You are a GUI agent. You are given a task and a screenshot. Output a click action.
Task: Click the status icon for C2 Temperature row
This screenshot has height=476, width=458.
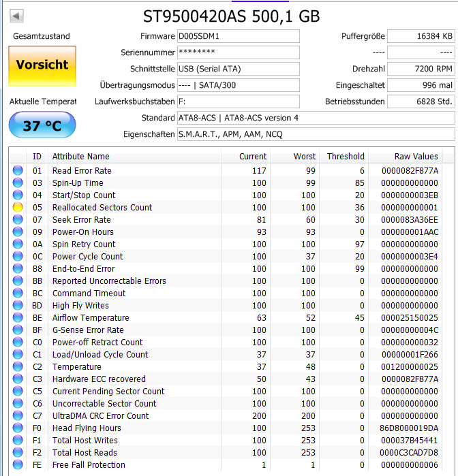18,366
